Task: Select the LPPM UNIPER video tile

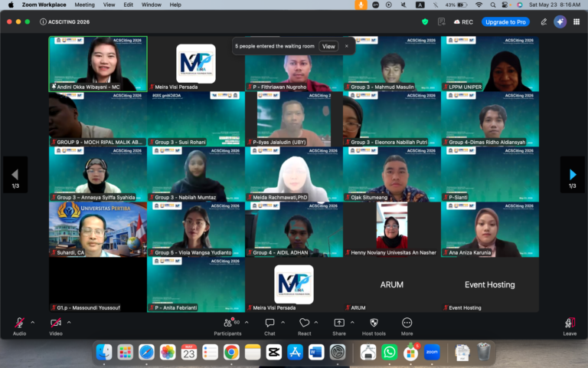Action: coord(490,64)
